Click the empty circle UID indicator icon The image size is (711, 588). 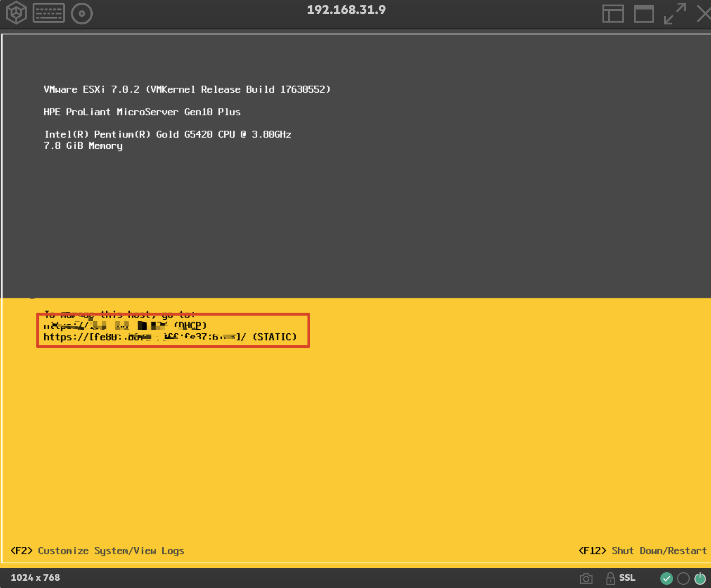(x=683, y=578)
